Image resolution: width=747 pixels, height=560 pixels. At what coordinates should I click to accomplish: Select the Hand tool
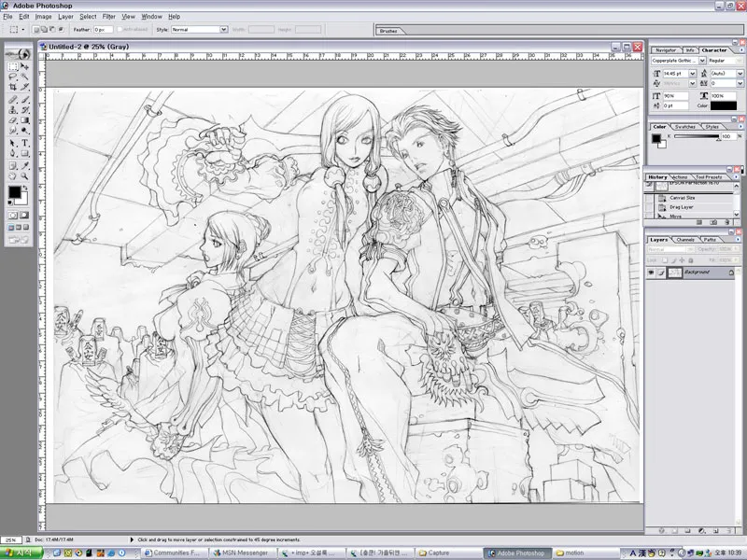click(13, 175)
